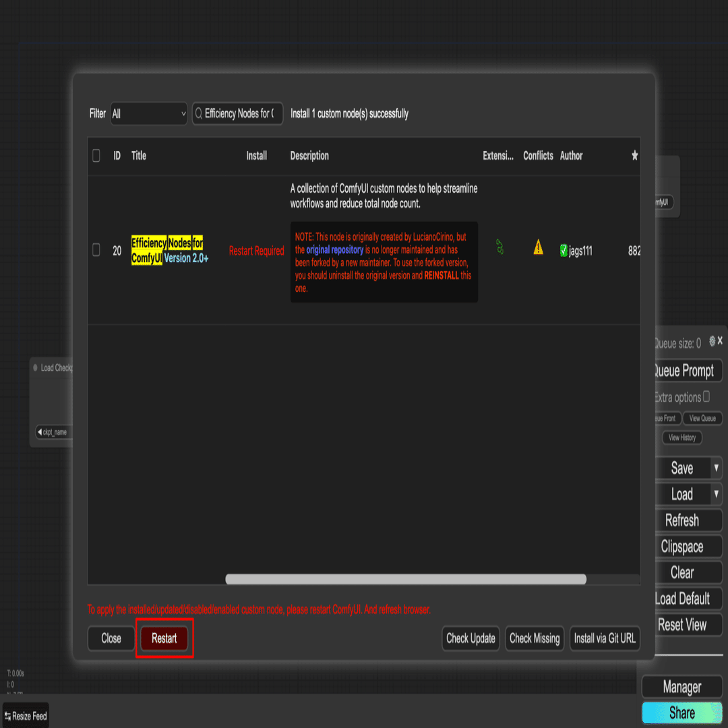Click the Clear button
The width and height of the screenshot is (728, 728).
click(688, 572)
